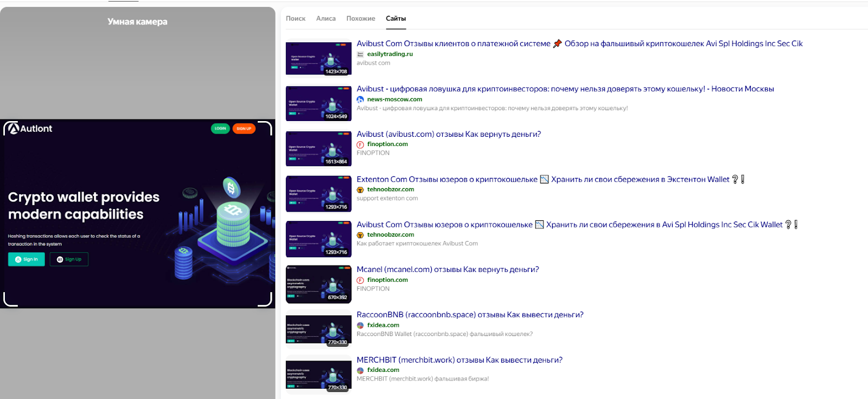Click the finoption.com favicon in the Avibust result
The height and width of the screenshot is (399, 868).
tap(360, 144)
